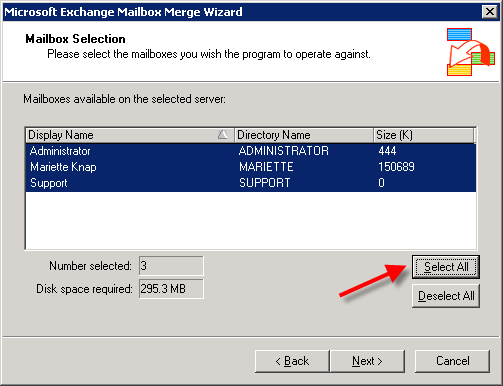This screenshot has height=386, width=503.
Task: Click the Support size value 0
Action: (x=381, y=183)
